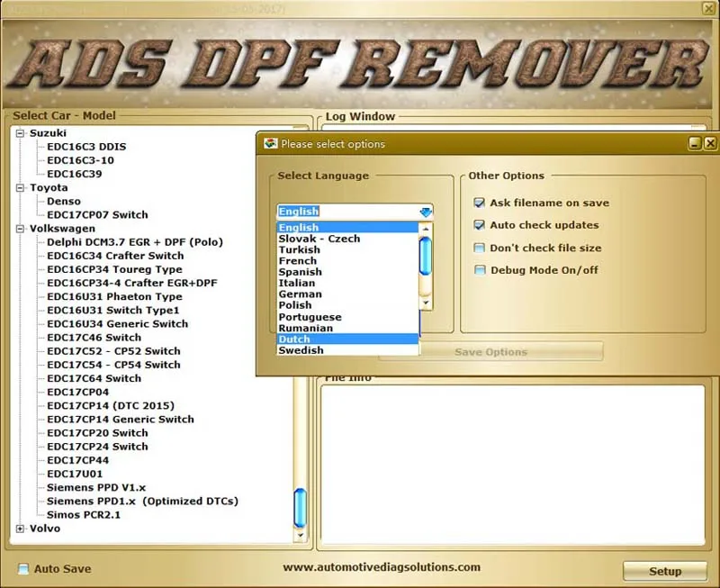
Task: Choose Rumanian language option
Action: 347,328
